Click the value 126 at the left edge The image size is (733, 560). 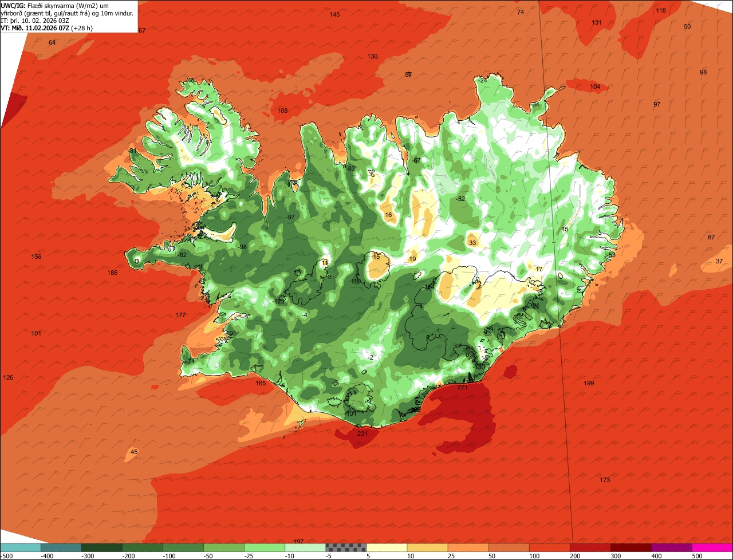pos(8,377)
